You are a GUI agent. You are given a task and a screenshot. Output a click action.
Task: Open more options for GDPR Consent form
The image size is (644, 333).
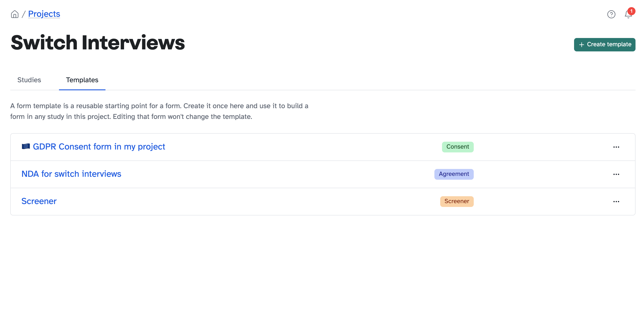coord(616,147)
